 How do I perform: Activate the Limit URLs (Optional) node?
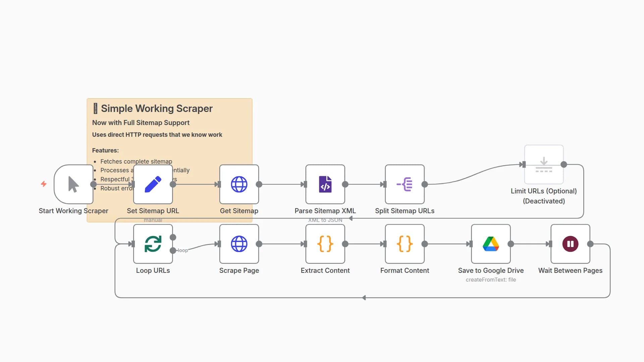[x=544, y=165]
